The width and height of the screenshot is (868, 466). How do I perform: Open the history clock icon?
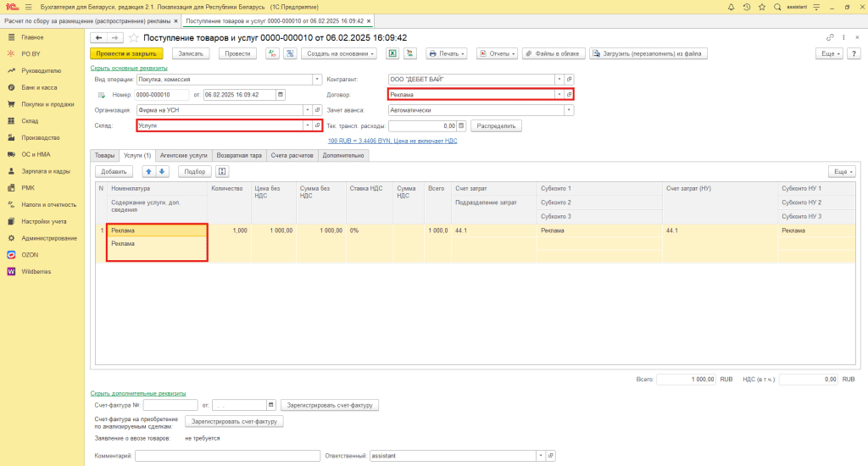(747, 6)
